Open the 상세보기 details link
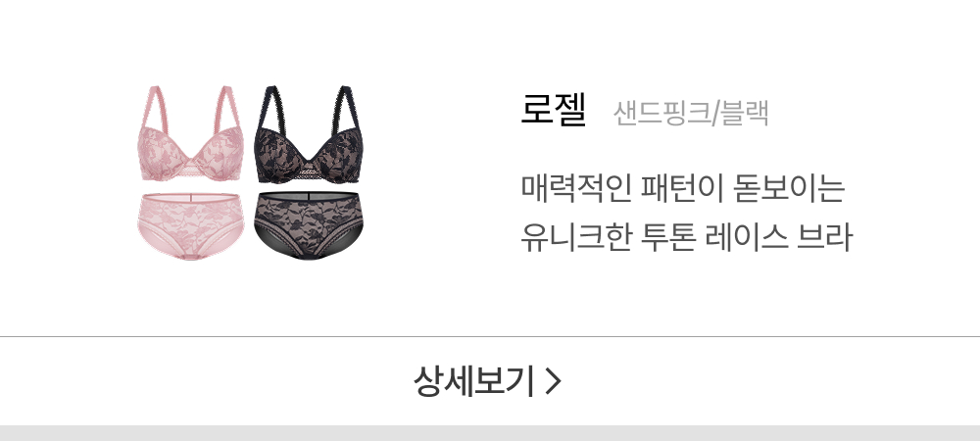This screenshot has height=441, width=980. [487, 381]
